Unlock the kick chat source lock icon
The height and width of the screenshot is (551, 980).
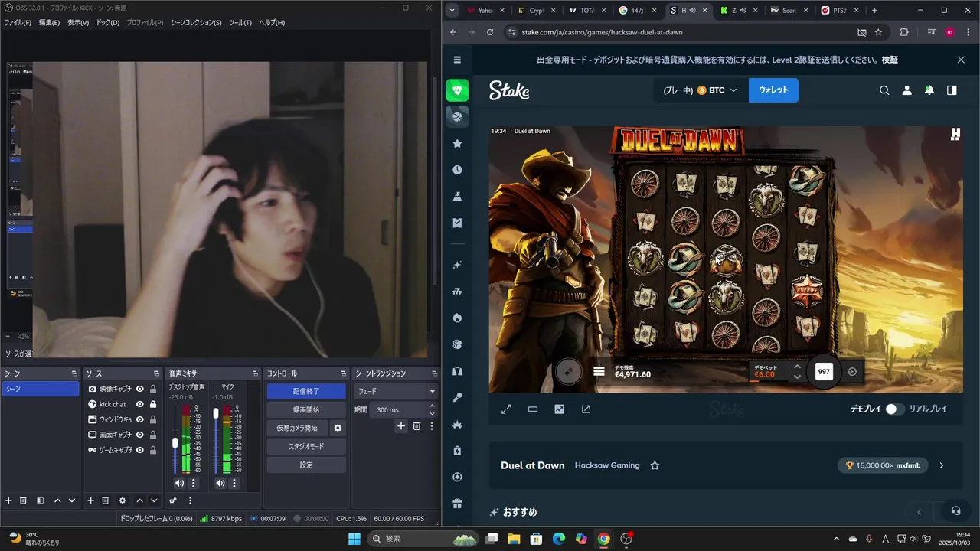(x=153, y=404)
